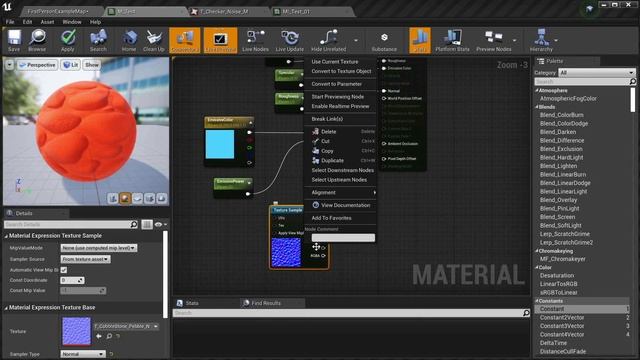This screenshot has height=360, width=640.
Task: Select the cylinder preview shape icon
Action: pyautogui.click(x=113, y=198)
